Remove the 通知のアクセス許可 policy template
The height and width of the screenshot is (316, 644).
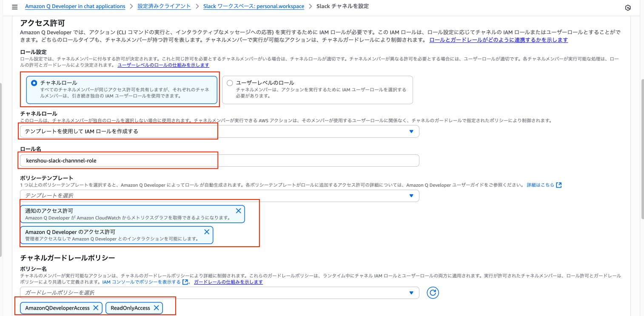tap(239, 211)
